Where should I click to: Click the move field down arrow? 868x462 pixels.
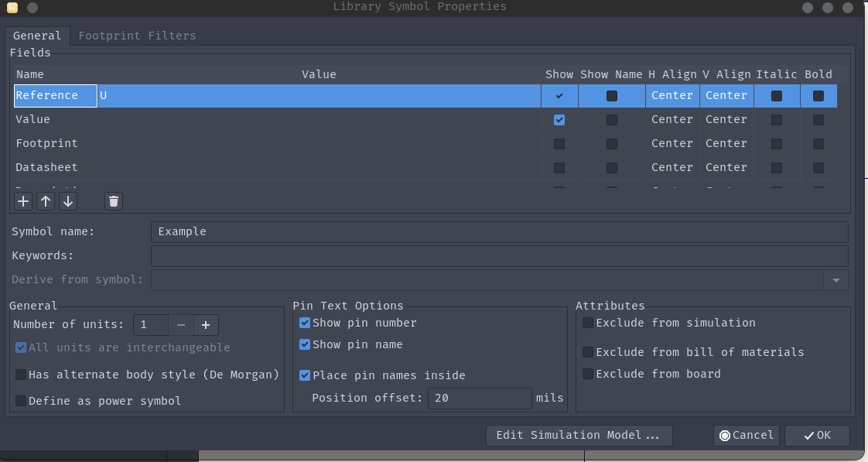pos(68,201)
